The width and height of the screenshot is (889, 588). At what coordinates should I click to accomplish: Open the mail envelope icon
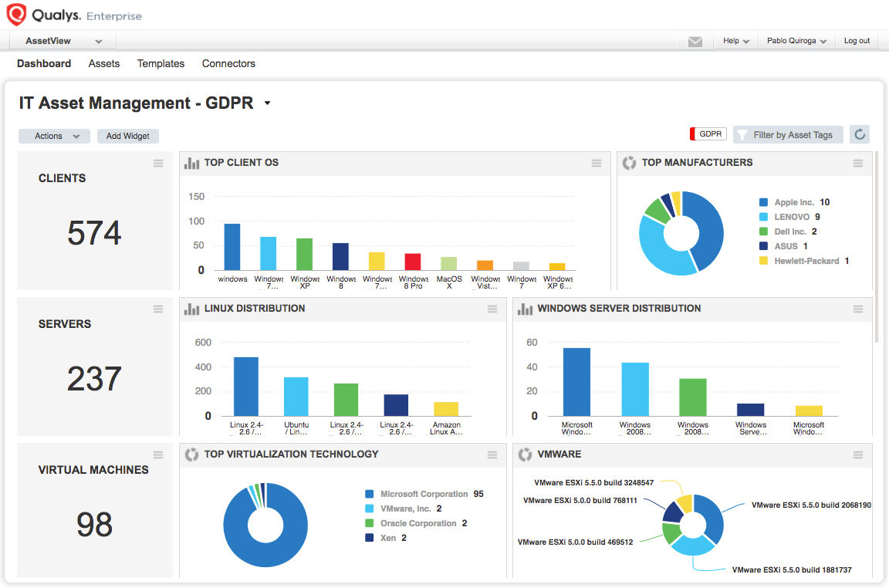tap(695, 42)
